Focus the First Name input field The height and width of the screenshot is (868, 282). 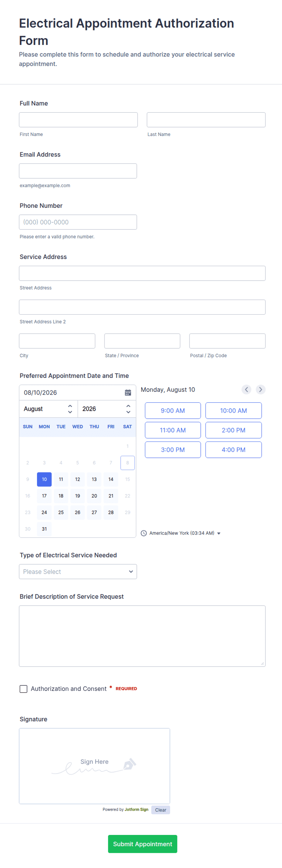pos(78,120)
